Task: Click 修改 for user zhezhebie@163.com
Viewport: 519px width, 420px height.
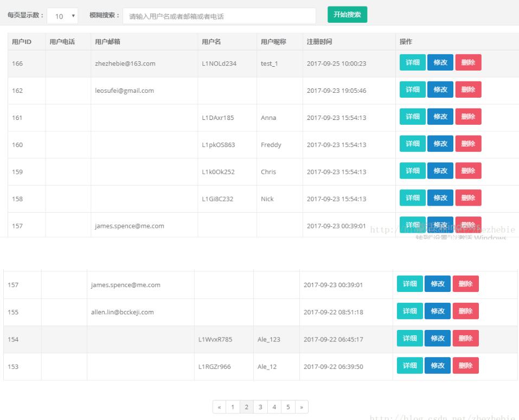Action: coord(440,62)
